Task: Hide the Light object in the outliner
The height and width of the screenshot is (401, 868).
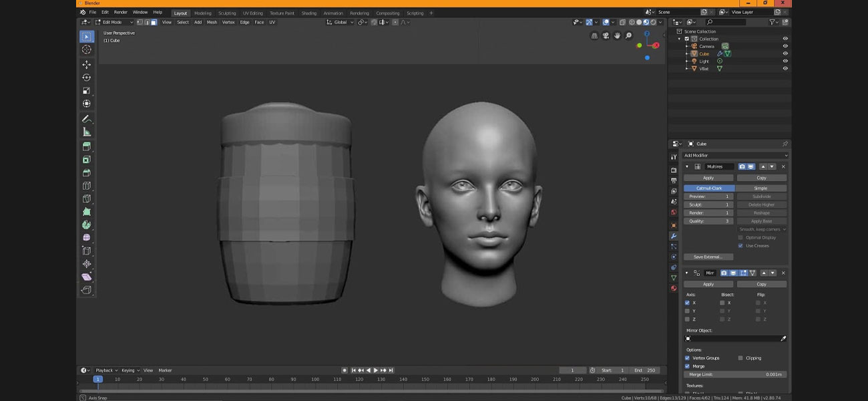Action: [x=785, y=61]
